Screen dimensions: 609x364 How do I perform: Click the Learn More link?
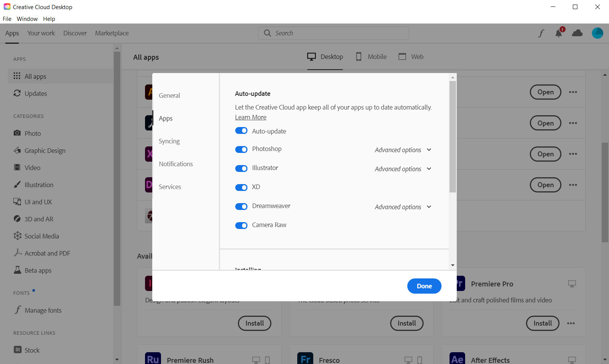tap(250, 117)
